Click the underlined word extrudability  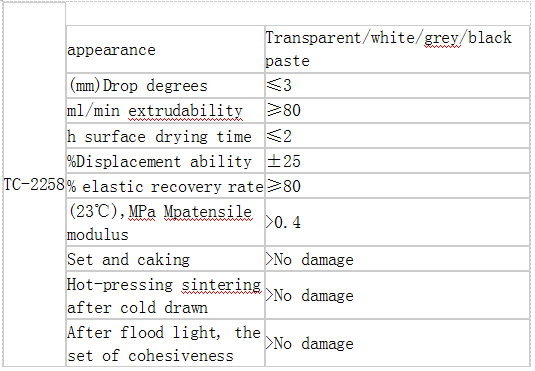[185, 111]
